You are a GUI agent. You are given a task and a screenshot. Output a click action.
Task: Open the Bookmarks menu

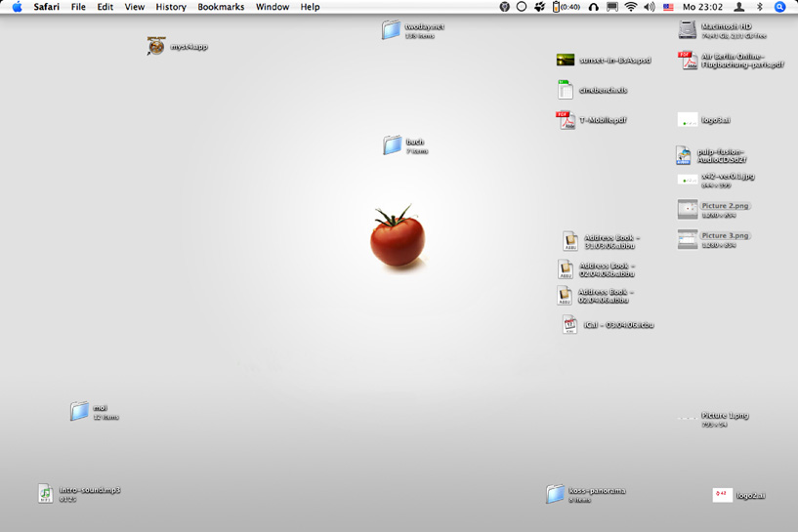point(221,7)
